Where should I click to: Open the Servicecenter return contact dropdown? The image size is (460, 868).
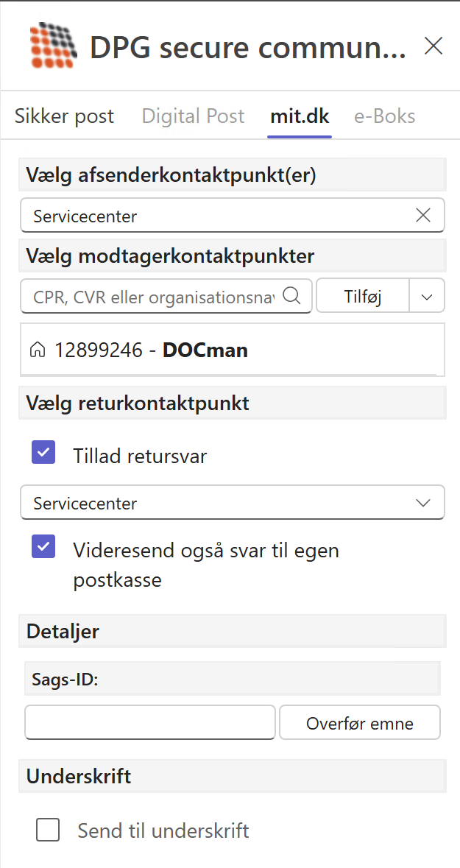click(x=233, y=504)
